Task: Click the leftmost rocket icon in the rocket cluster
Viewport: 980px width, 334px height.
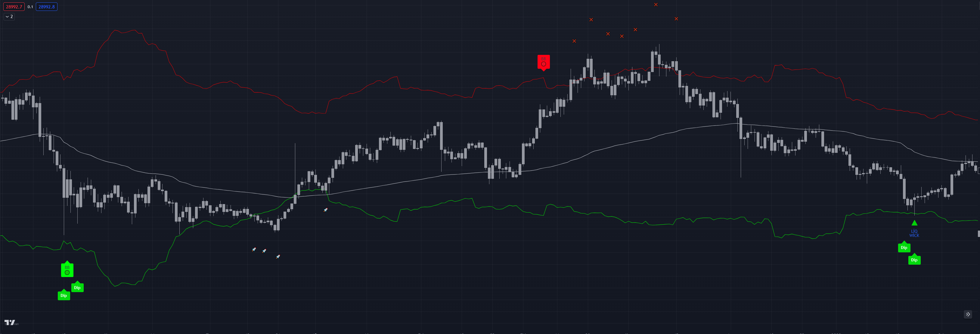Action: (254, 250)
